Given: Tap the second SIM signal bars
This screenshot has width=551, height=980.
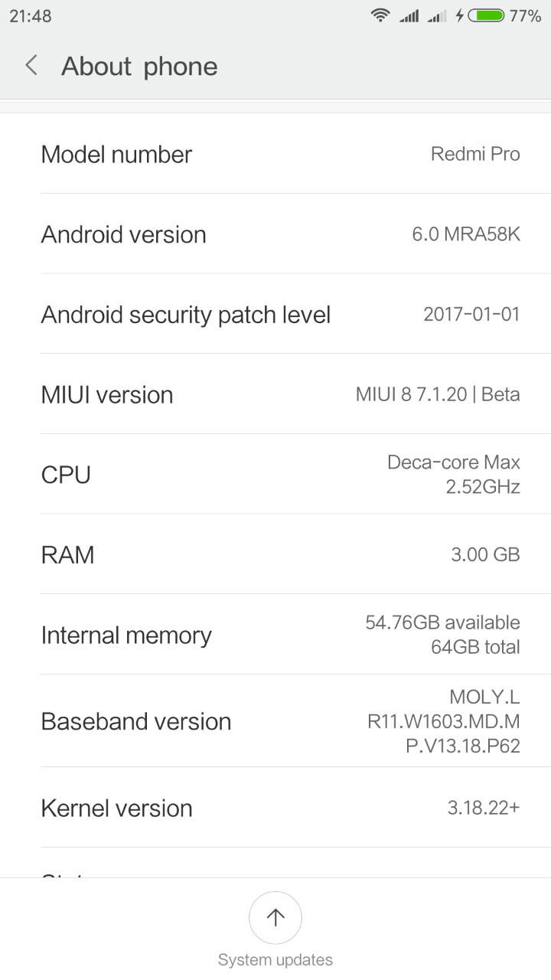Looking at the screenshot, I should 437,15.
